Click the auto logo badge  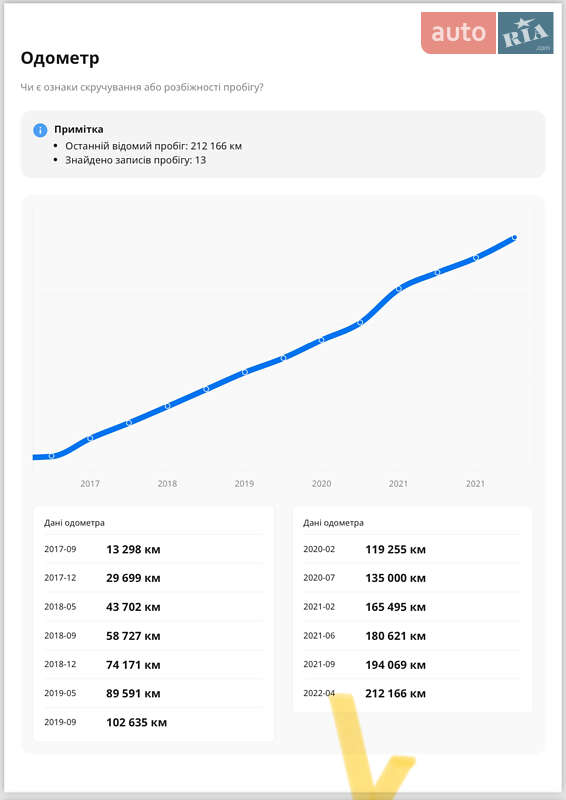[458, 33]
